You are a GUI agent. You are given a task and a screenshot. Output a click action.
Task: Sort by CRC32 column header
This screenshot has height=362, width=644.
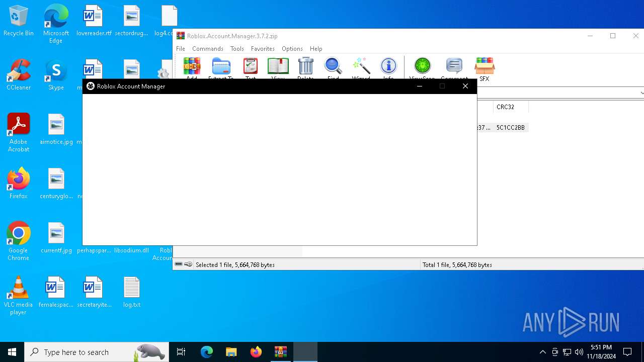[x=510, y=107]
